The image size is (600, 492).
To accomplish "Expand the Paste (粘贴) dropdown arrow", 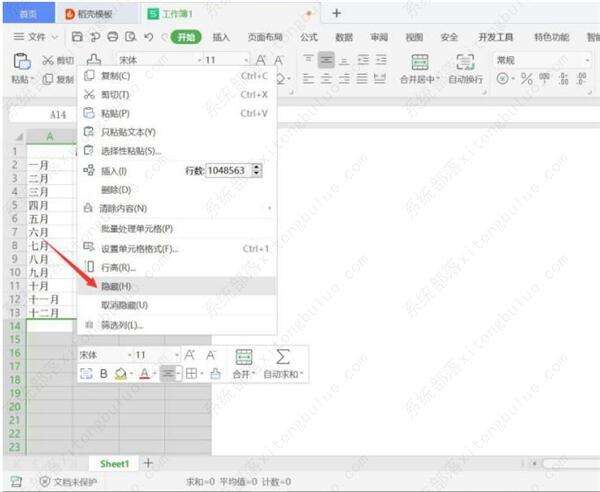I will pos(33,80).
